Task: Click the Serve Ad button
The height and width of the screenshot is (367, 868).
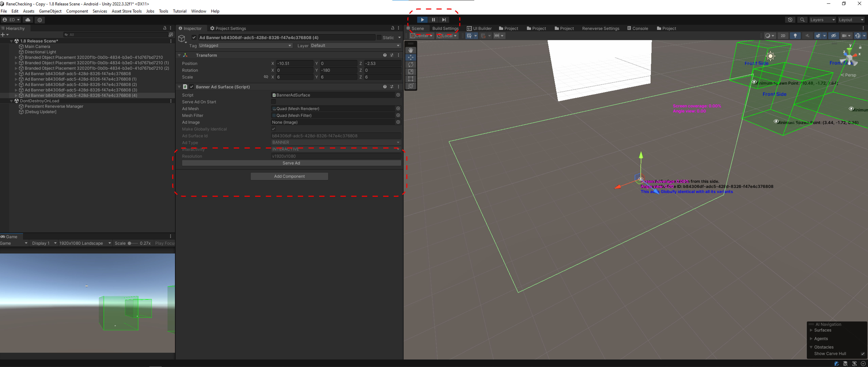Action: point(291,163)
